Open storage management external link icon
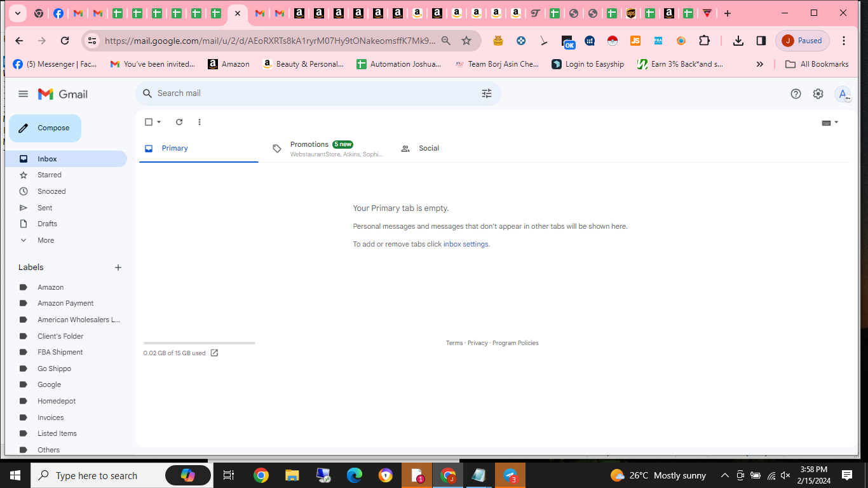 point(214,353)
